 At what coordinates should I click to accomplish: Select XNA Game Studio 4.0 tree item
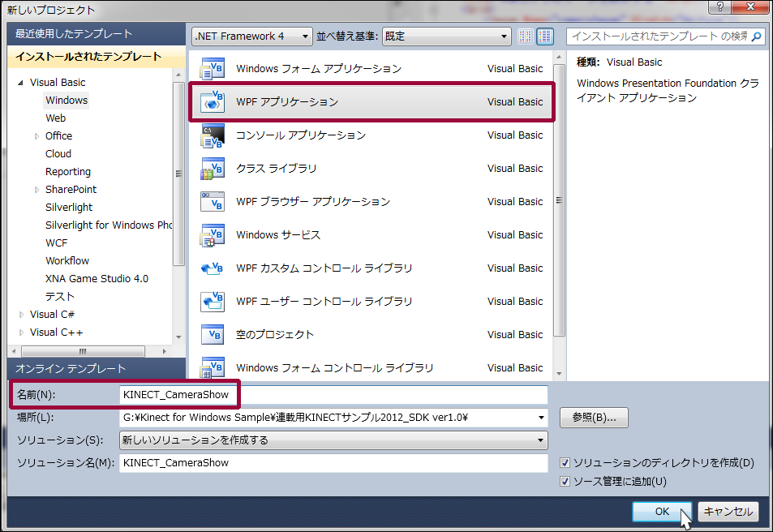click(97, 279)
